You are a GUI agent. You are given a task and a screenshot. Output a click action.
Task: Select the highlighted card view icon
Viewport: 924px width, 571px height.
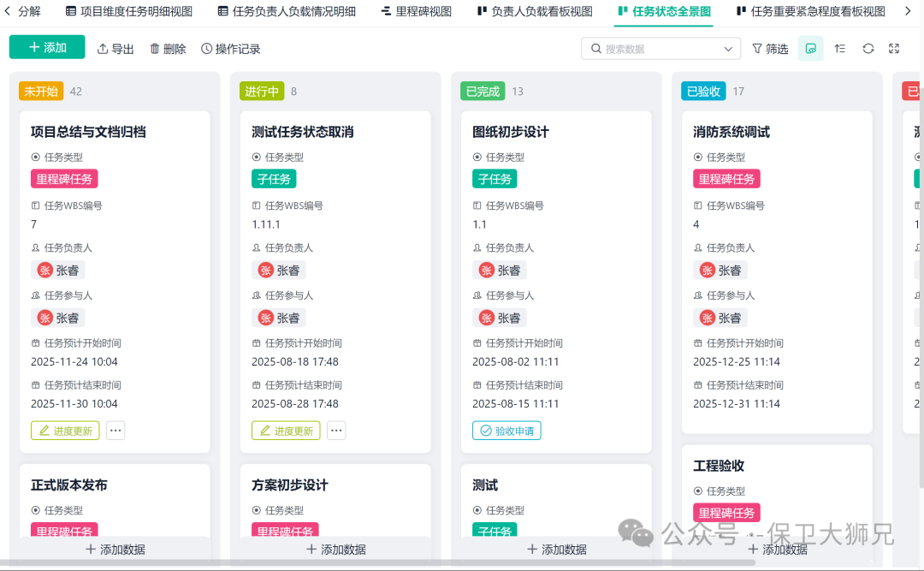(810, 49)
